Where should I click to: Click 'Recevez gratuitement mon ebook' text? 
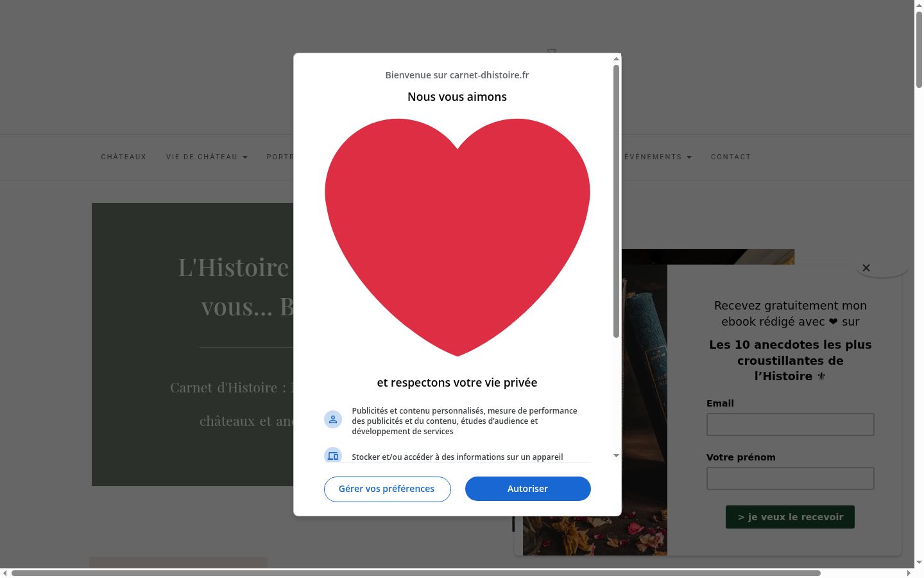click(790, 313)
